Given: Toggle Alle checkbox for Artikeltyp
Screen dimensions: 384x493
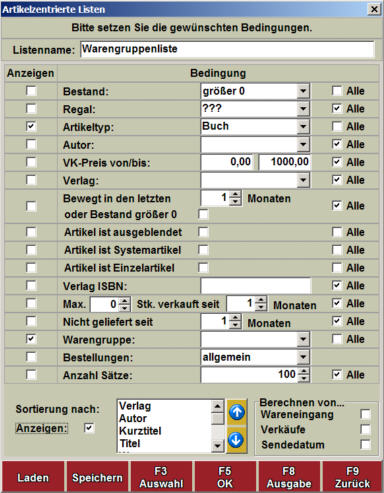Looking at the screenshot, I should point(337,126).
